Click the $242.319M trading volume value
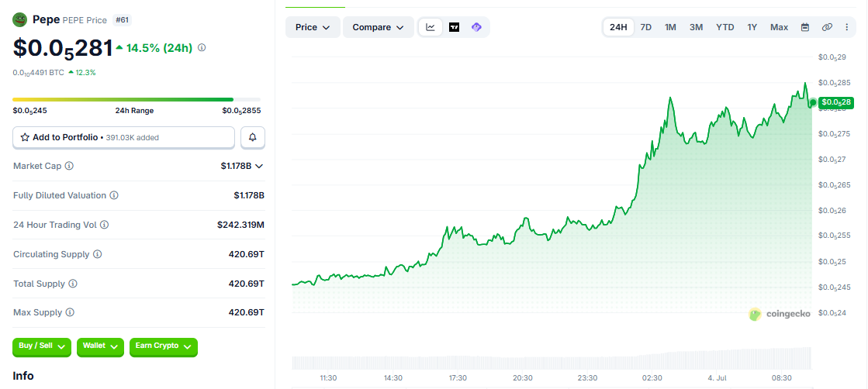 point(240,225)
